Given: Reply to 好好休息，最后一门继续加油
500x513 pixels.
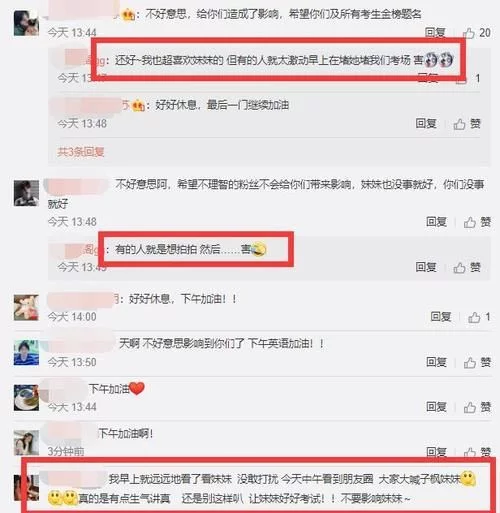Looking at the screenshot, I should [x=426, y=123].
